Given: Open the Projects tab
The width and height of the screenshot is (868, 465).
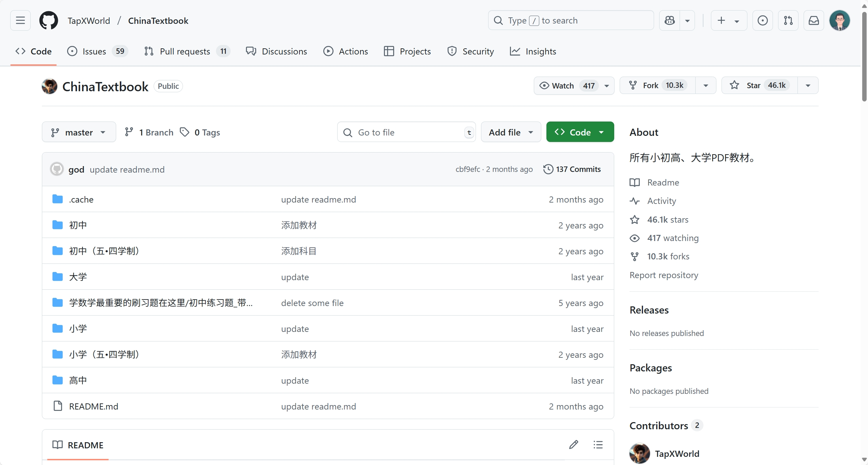Looking at the screenshot, I should (407, 51).
